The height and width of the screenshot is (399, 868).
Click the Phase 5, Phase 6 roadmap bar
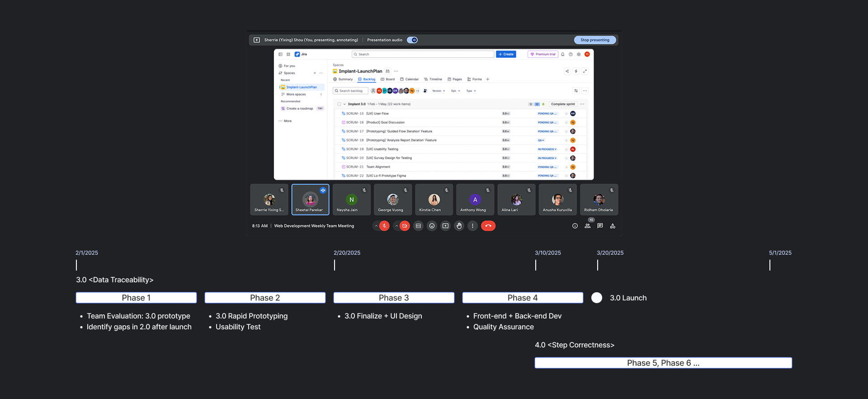tap(663, 363)
